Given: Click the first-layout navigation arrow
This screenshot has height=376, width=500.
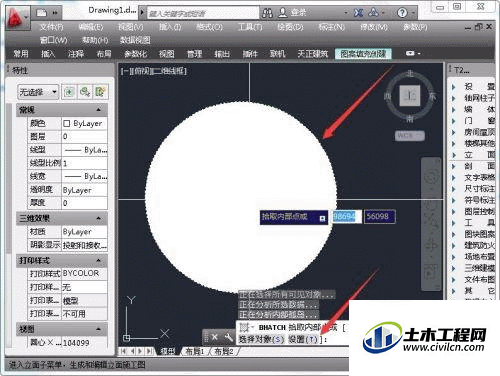Looking at the screenshot, I should (x=123, y=351).
